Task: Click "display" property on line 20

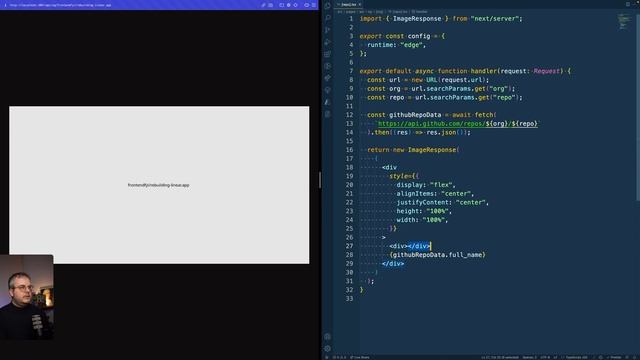Action: click(x=409, y=185)
